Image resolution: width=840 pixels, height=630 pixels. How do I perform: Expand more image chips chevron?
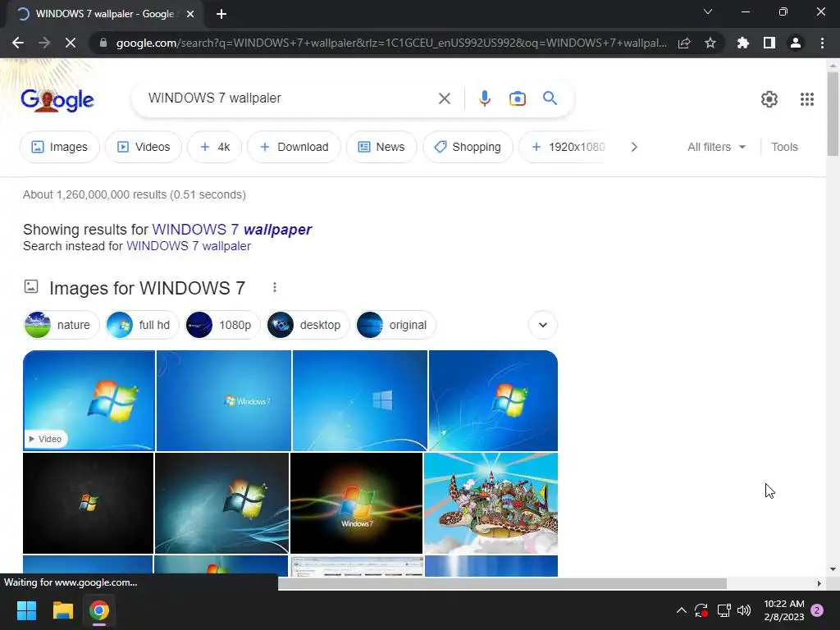pyautogui.click(x=543, y=325)
